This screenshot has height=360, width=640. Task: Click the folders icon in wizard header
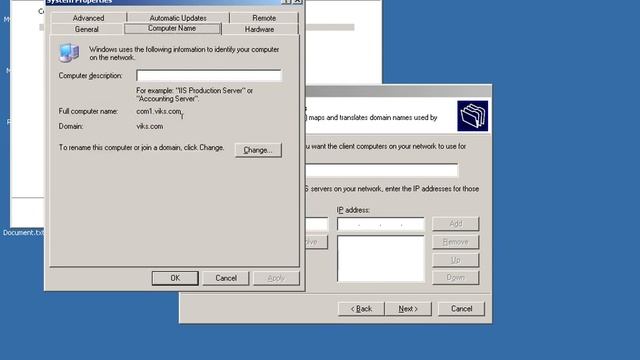coord(473,116)
